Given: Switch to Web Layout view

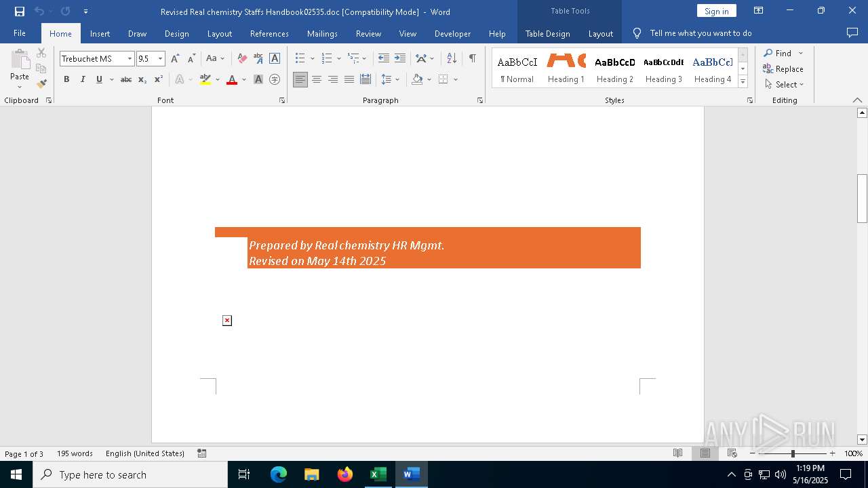Looking at the screenshot, I should [732, 453].
